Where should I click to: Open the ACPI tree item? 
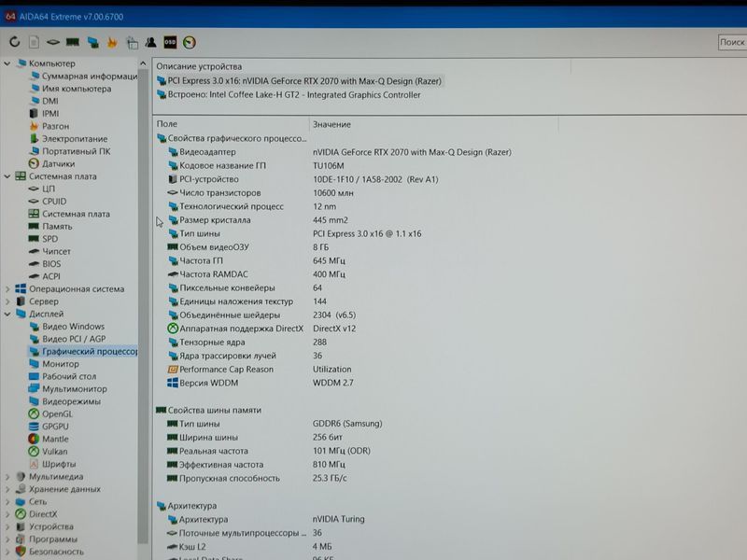(45, 276)
